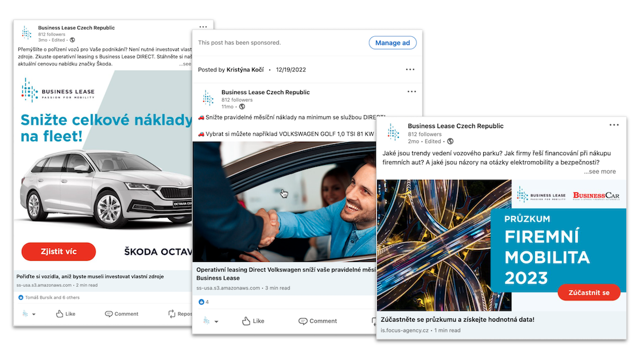This screenshot has width=644, height=359.
Task: Click the red 'Zjistit víc' button
Action: 59,251
